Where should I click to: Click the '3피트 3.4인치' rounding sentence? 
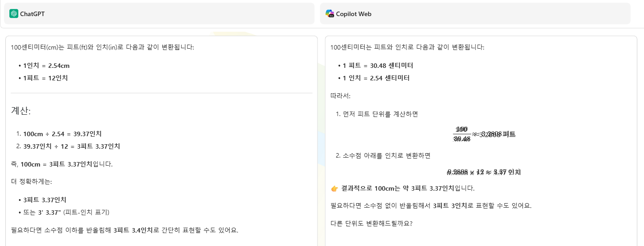point(125,231)
